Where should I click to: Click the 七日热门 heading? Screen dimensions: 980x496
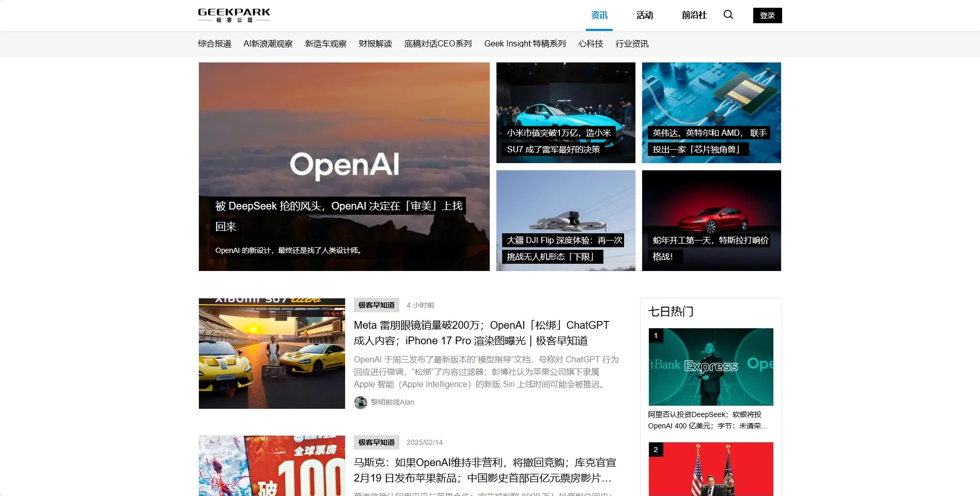671,312
